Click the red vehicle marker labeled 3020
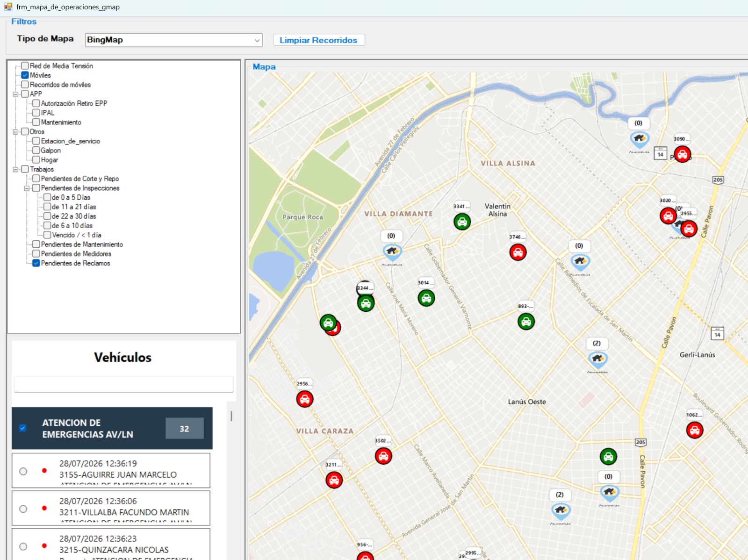The height and width of the screenshot is (560, 748). [x=669, y=216]
